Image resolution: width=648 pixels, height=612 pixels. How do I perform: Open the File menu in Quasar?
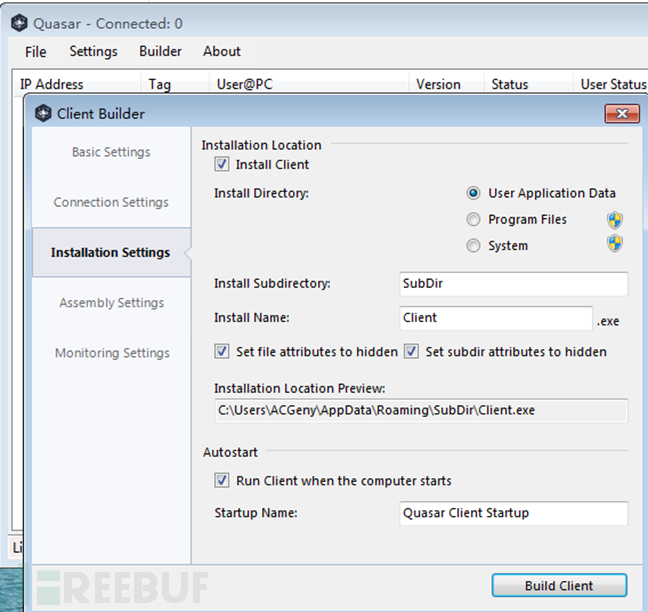pyautogui.click(x=36, y=52)
